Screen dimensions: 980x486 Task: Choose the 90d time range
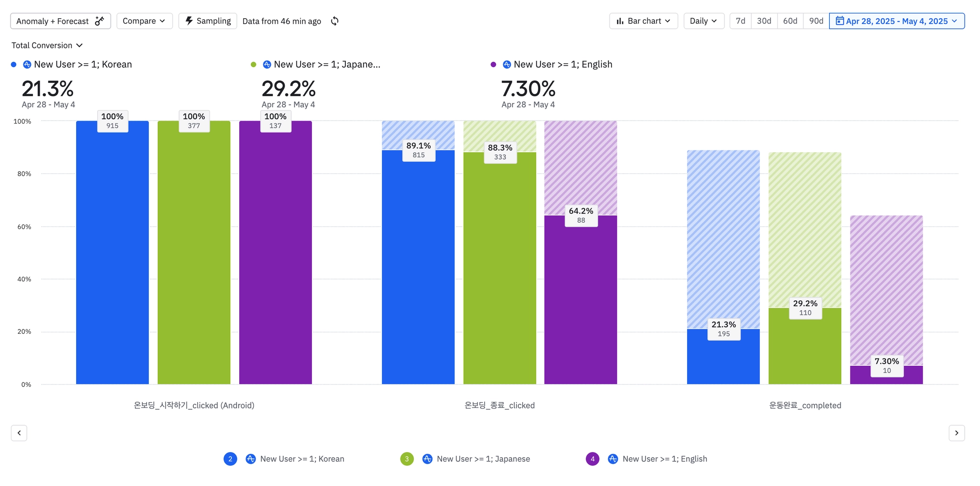tap(816, 21)
